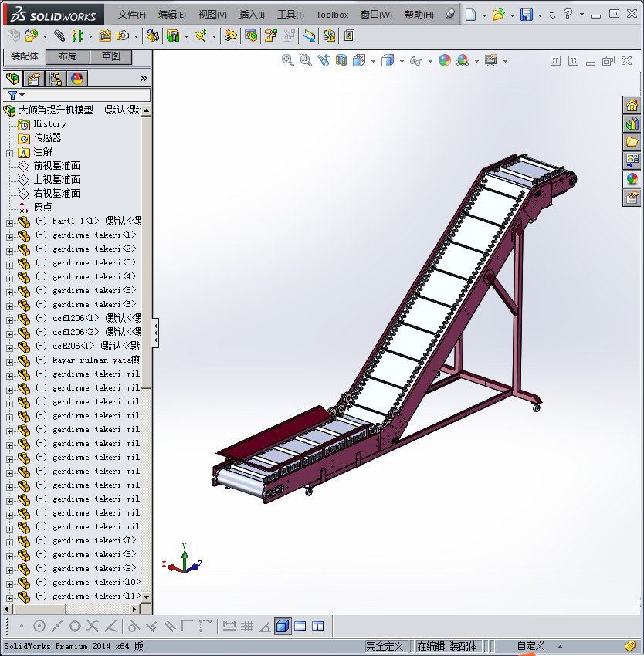Open the 窗口(W) menu
The image size is (644, 656).
(x=376, y=15)
